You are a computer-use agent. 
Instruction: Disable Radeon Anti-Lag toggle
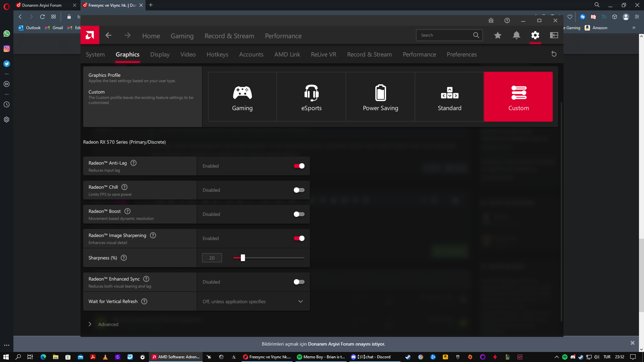(x=299, y=166)
